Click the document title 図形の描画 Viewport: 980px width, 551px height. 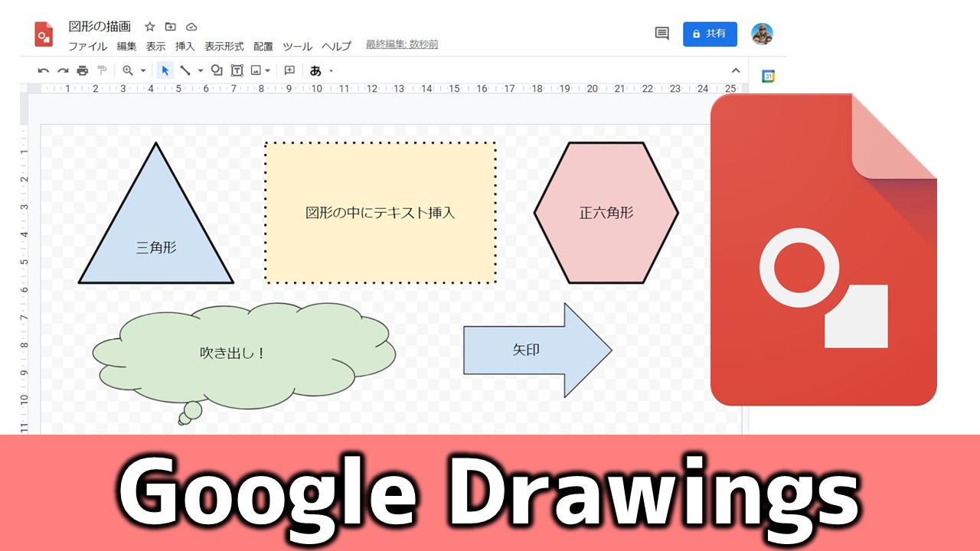coord(100,27)
